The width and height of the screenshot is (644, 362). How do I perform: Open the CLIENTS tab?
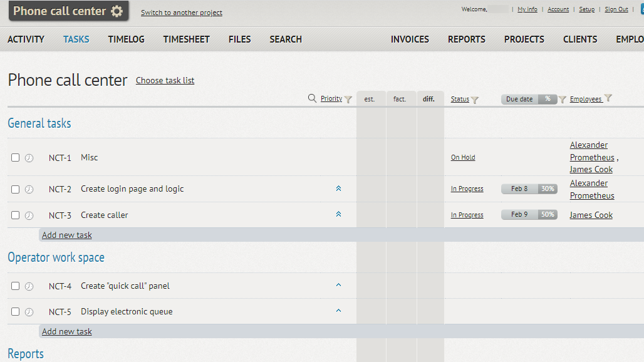(580, 39)
